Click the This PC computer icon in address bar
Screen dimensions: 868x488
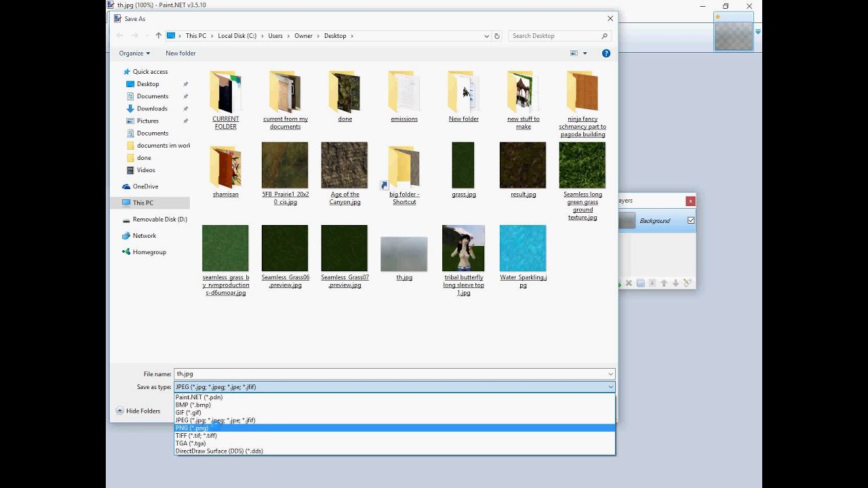(171, 36)
